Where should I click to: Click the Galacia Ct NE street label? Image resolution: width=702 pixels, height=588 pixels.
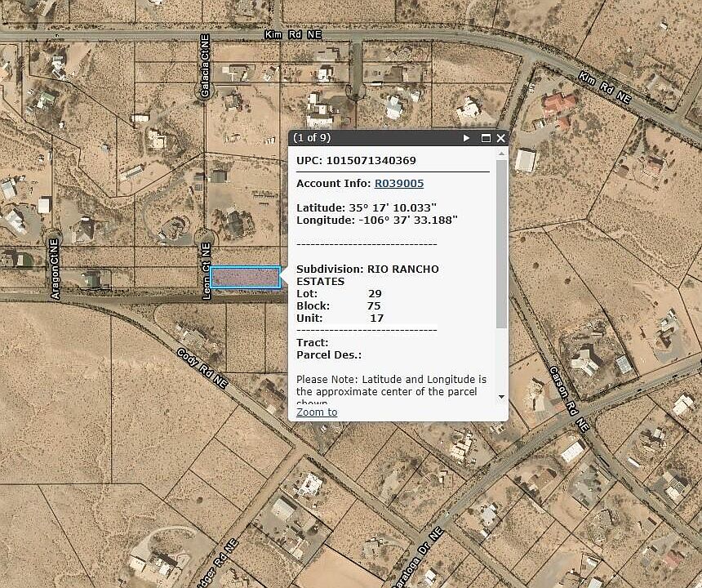tap(205, 66)
